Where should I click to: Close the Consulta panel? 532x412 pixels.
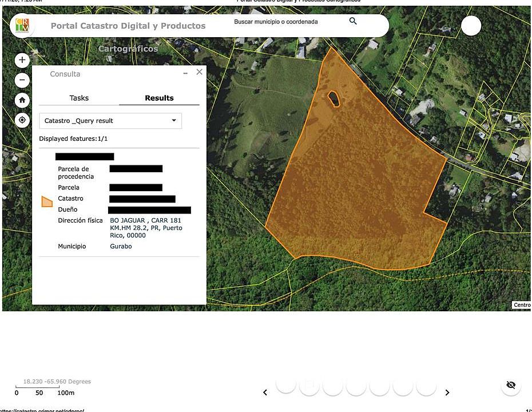click(200, 72)
